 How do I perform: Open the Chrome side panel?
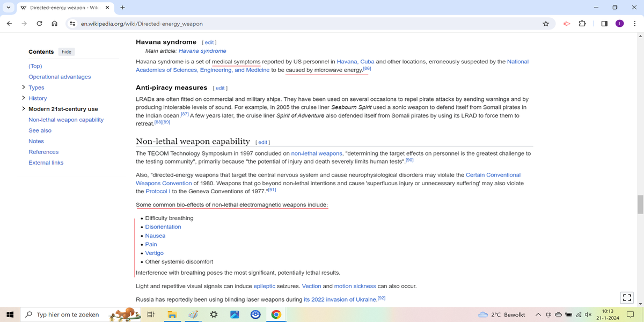pyautogui.click(x=604, y=24)
